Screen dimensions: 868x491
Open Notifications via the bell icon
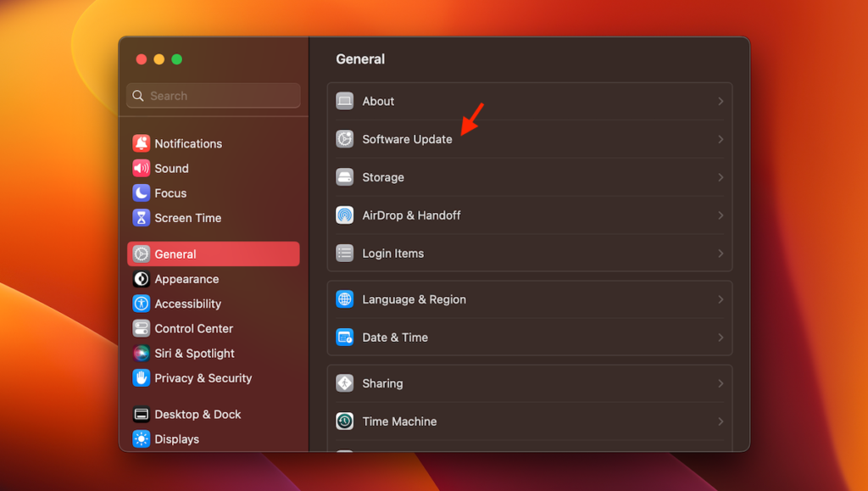pyautogui.click(x=140, y=143)
